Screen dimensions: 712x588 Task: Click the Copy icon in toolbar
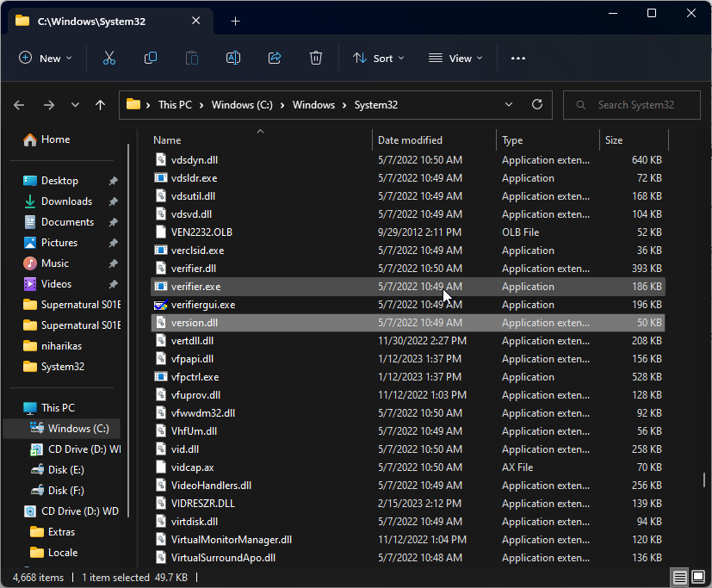tap(151, 58)
